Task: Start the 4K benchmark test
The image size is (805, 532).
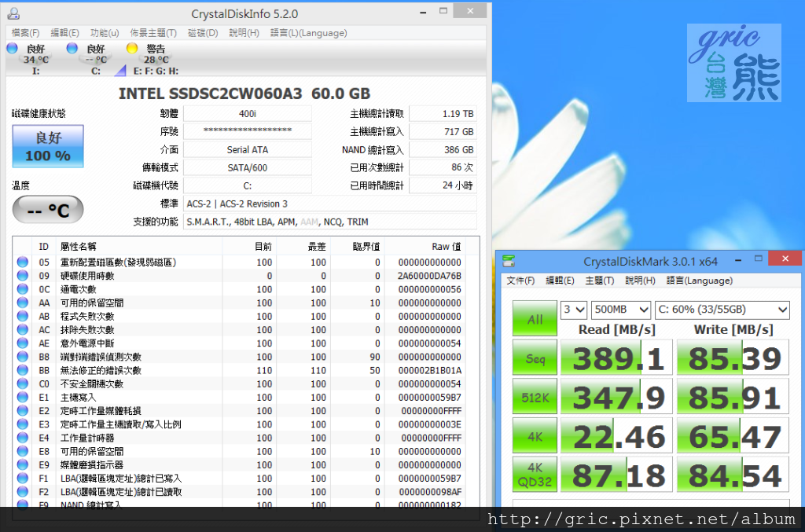Action: [535, 436]
